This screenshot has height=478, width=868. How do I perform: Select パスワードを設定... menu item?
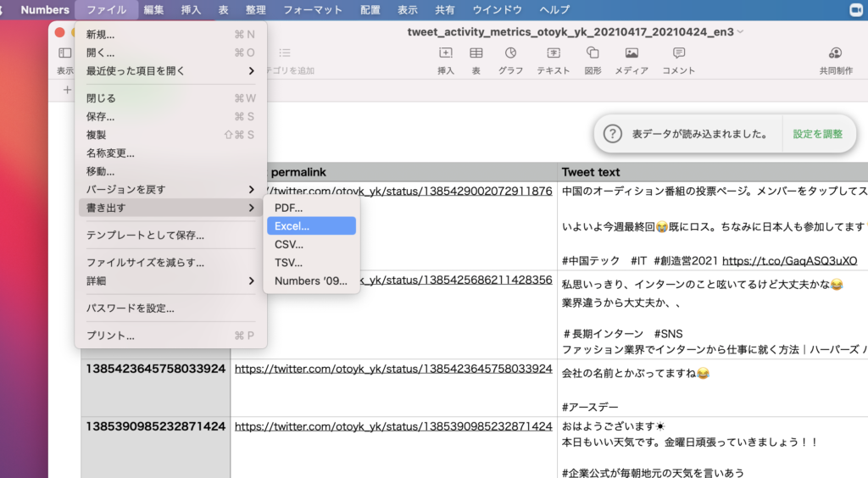point(170,308)
